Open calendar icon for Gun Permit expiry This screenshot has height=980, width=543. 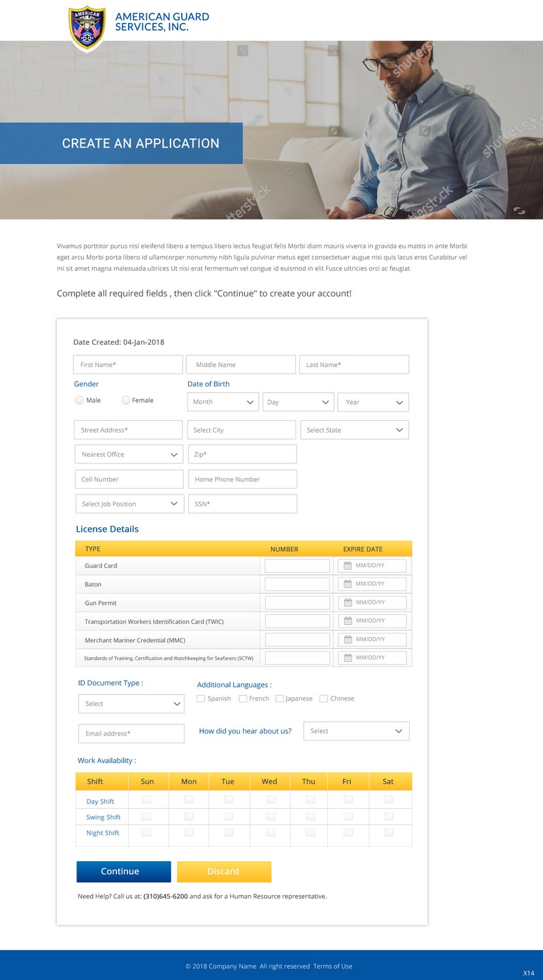tap(348, 602)
